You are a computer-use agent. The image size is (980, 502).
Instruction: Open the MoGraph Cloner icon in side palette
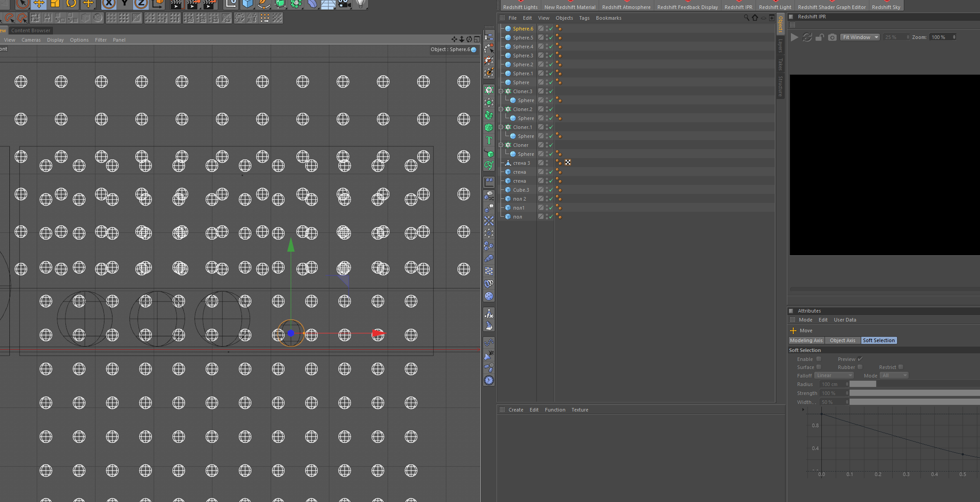pos(489,90)
